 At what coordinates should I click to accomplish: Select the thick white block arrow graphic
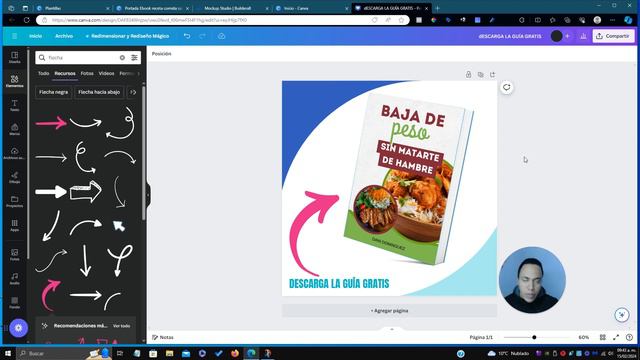click(51, 191)
